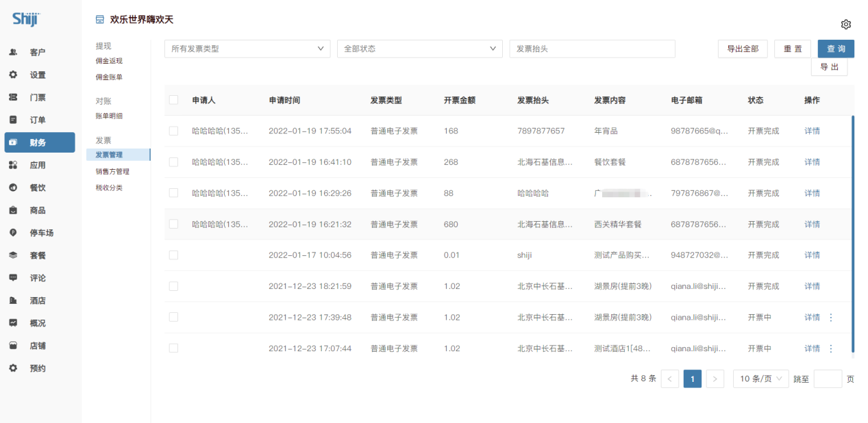
Task: Click the 门票 ticket icon in sidebar
Action: tap(13, 97)
